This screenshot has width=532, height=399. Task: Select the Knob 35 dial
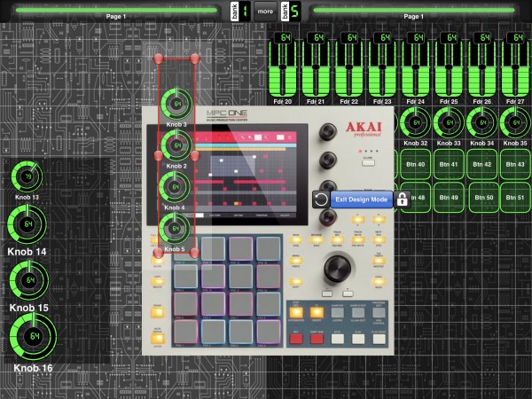coord(515,122)
